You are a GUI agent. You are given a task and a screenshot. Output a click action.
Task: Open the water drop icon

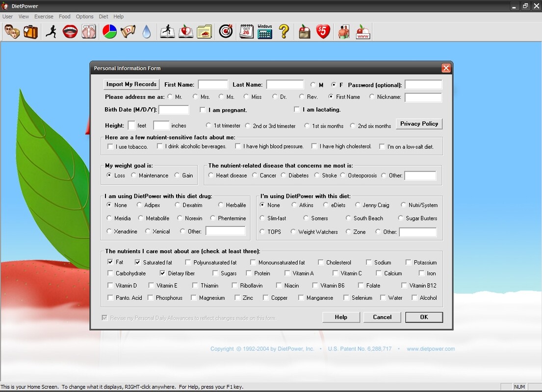[147, 32]
